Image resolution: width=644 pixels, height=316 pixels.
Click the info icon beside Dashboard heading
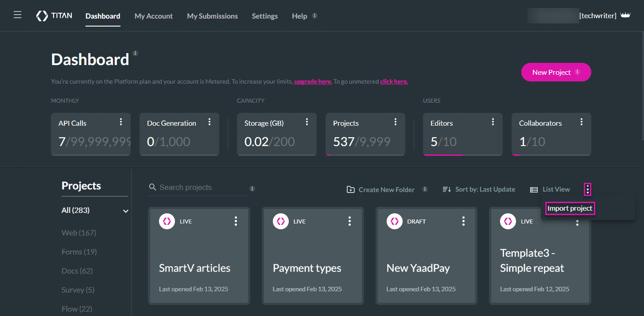[x=135, y=54]
